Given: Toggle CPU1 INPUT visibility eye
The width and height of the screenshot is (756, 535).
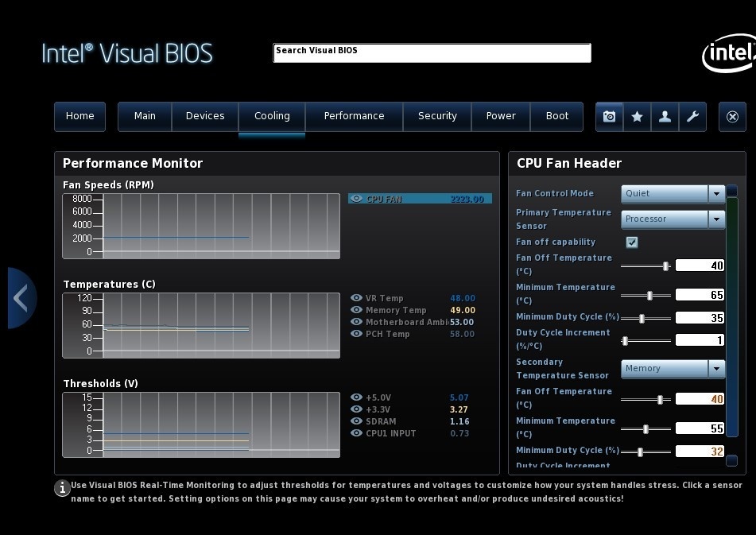Looking at the screenshot, I should point(356,432).
